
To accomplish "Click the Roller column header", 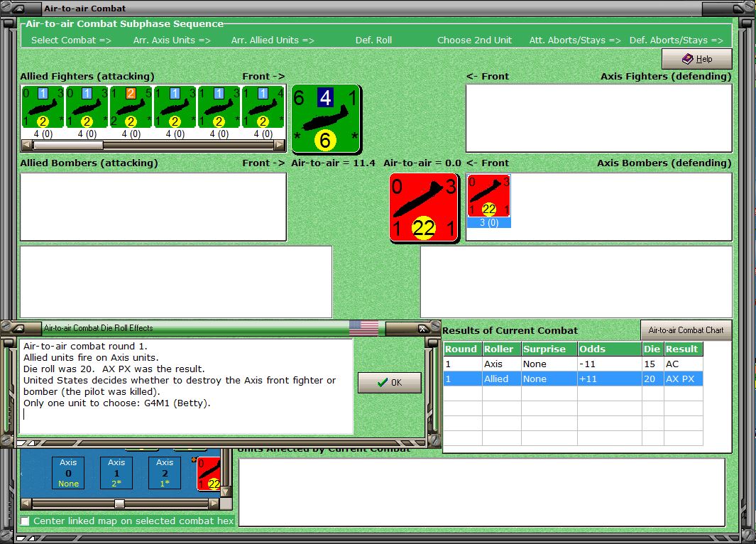I will pyautogui.click(x=501, y=349).
